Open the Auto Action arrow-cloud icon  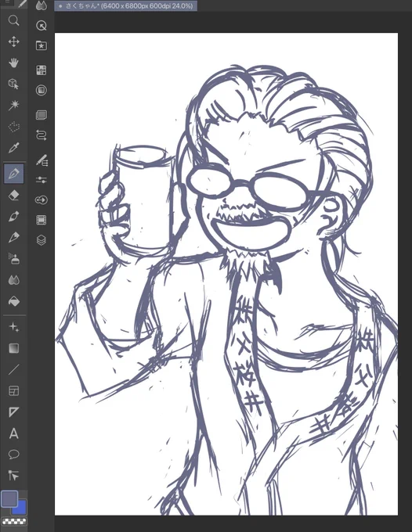point(41,199)
